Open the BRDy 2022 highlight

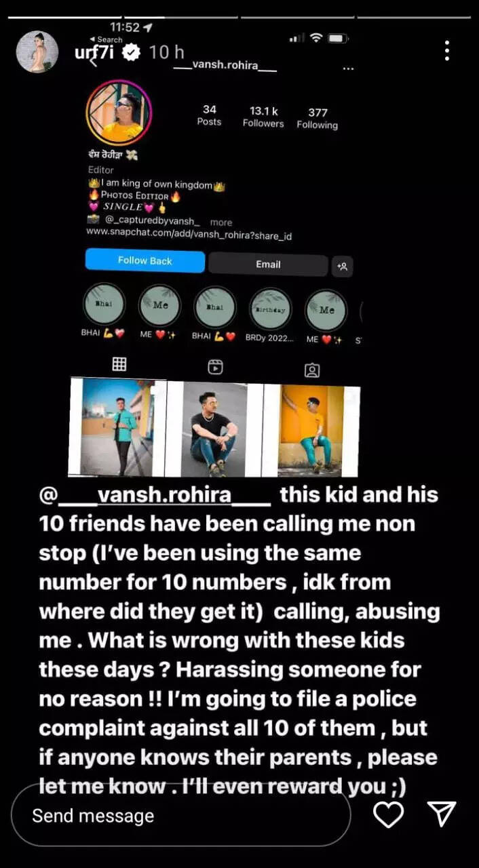[270, 318]
